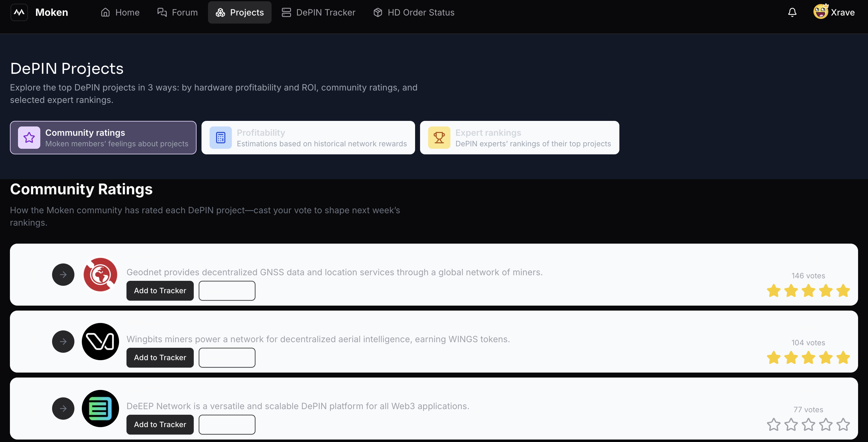Open the Moken brand name link
Viewport: 868px width, 442px height.
coord(51,12)
